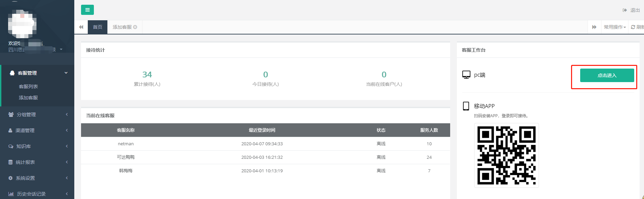Click the 渠道管理 user icon in the sidebar
644x199 pixels.
point(10,130)
